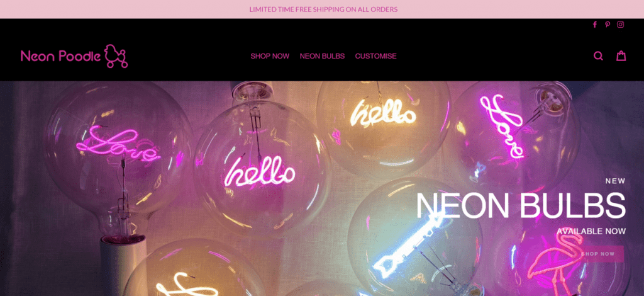The width and height of the screenshot is (644, 296).
Task: Select the yellow hello neon bulb
Action: click(383, 123)
